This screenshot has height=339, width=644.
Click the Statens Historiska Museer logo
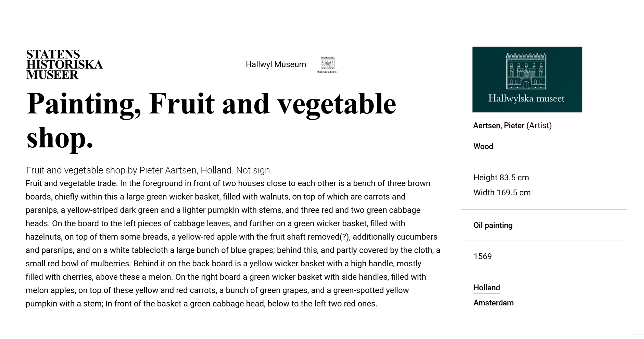click(64, 64)
